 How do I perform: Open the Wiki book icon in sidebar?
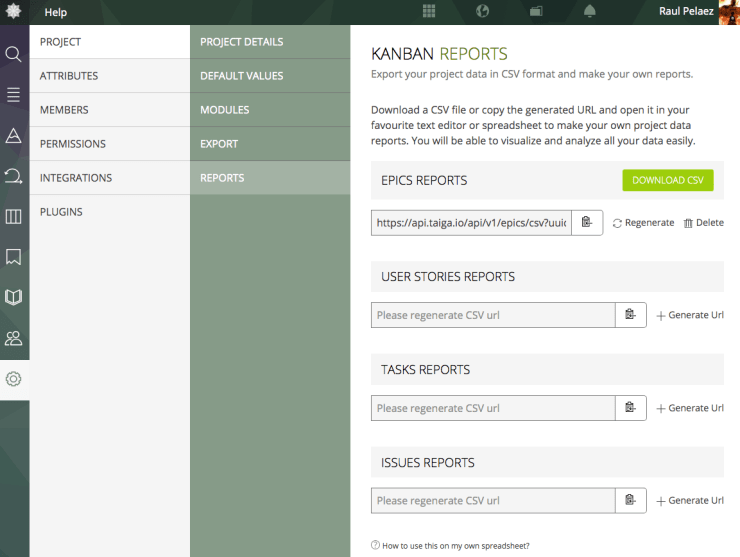click(14, 297)
